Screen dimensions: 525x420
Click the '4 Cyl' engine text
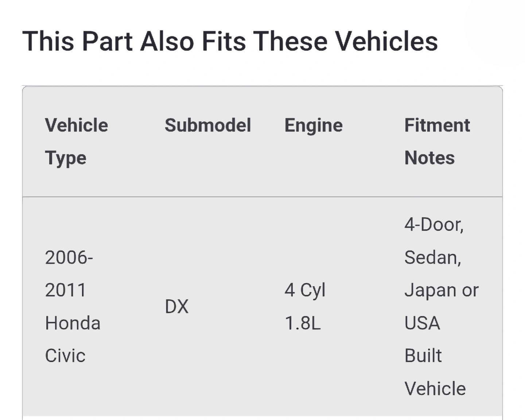(305, 291)
